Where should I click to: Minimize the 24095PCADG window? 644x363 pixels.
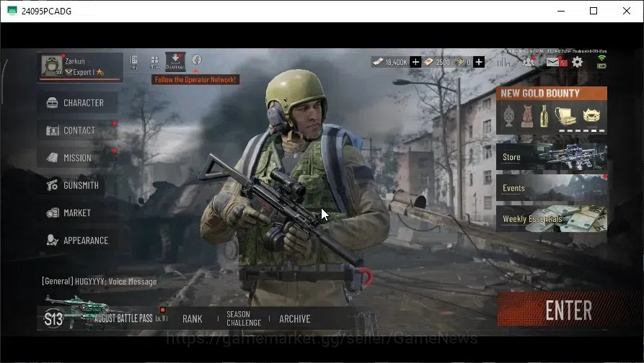click(x=561, y=11)
